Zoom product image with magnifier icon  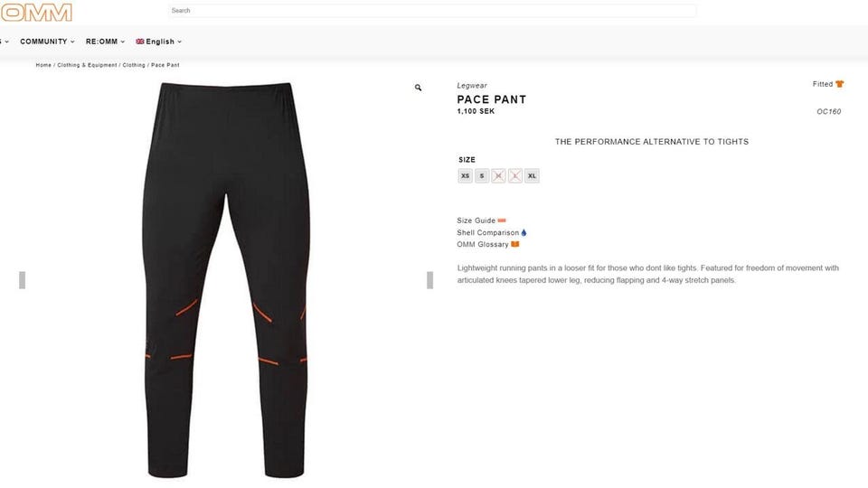pos(418,88)
